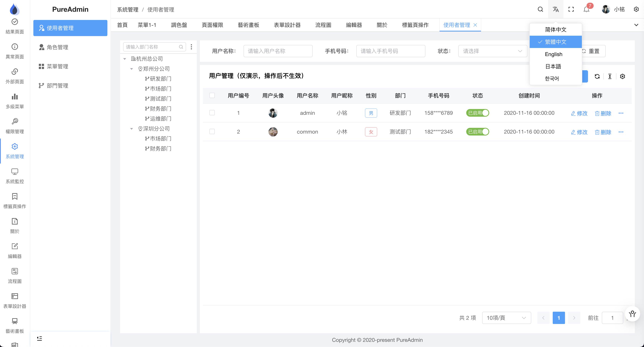This screenshot has width=644, height=347.
Task: Open the 10項/頁 page size dropdown
Action: coord(506,318)
